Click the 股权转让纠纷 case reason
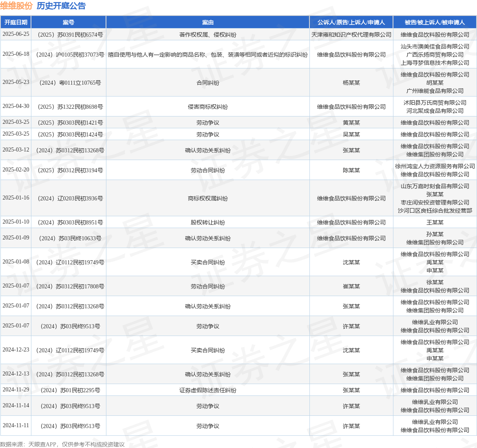 [x=208, y=222]
